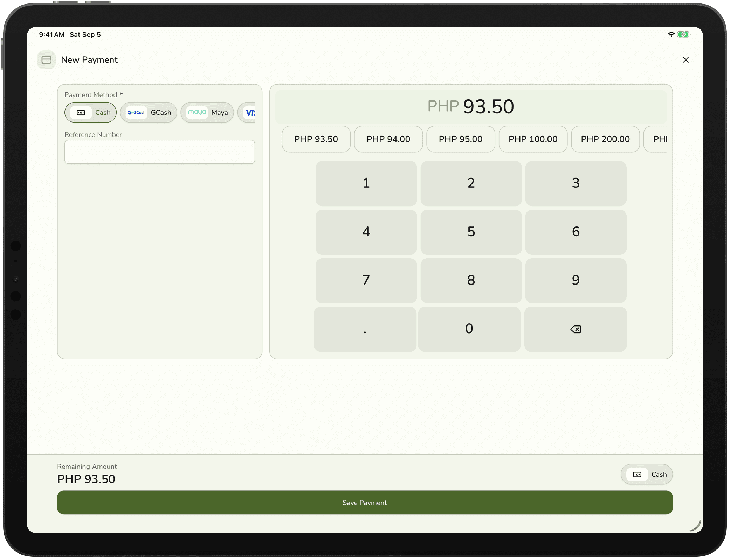Click the 9:41 AM clock

[52, 34]
